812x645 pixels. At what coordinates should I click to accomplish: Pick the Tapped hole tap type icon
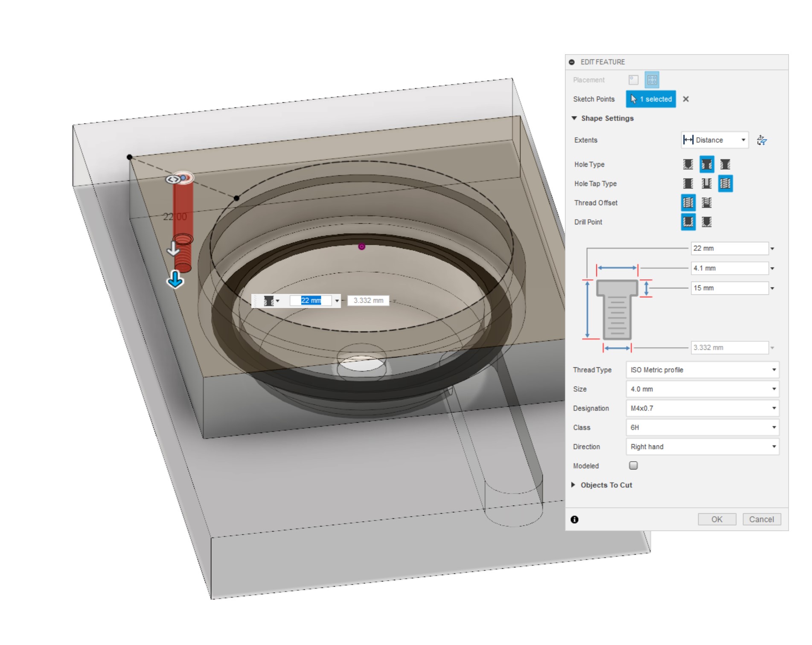(725, 183)
